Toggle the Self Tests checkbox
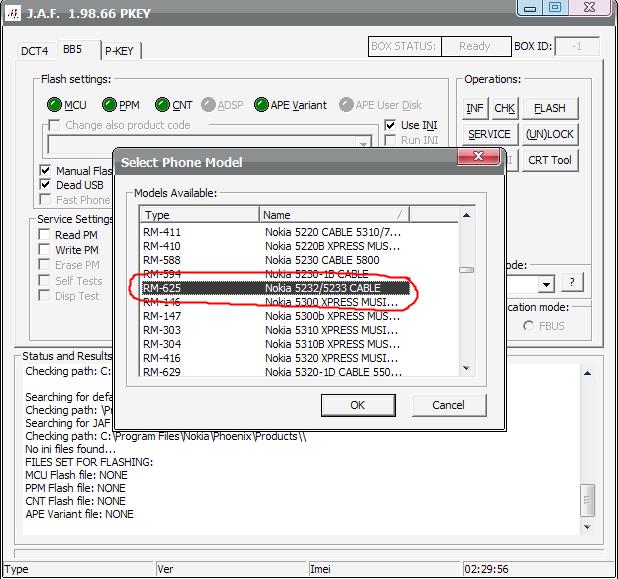Viewport: 618px width, 579px height. pos(44,280)
